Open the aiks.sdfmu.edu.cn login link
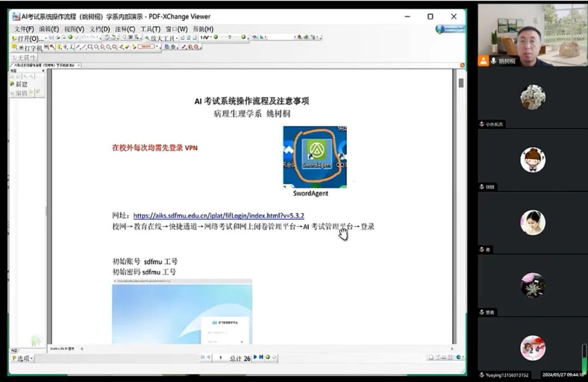The image size is (588, 382). 218,216
